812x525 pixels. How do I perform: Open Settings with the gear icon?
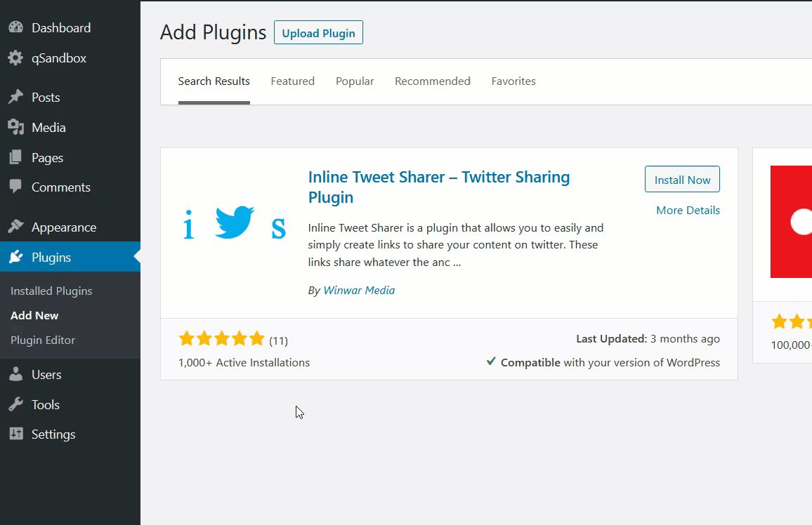pyautogui.click(x=16, y=434)
